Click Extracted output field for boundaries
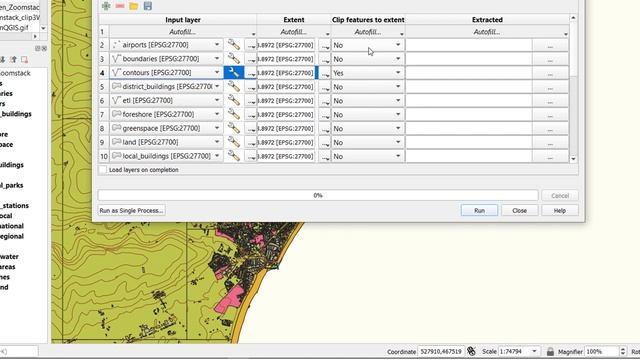Viewport: 640px width, 360px height. click(x=469, y=59)
